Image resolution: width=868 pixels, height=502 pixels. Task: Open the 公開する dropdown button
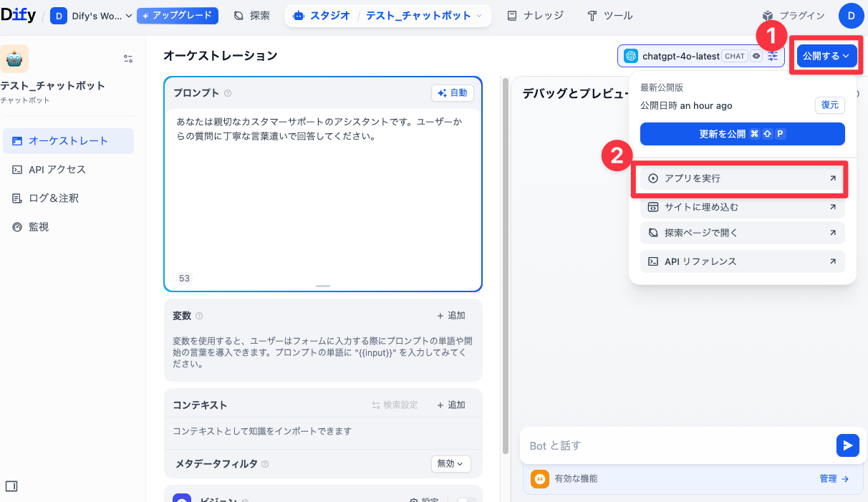(x=826, y=56)
